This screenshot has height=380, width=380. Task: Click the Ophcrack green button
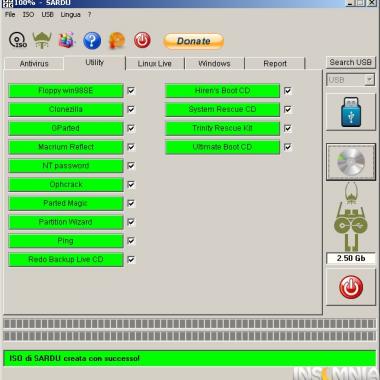click(66, 184)
